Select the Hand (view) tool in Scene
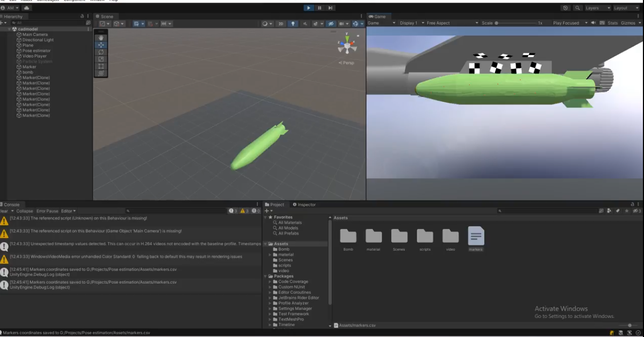Viewport: 644px width, 337px height. coord(102,38)
